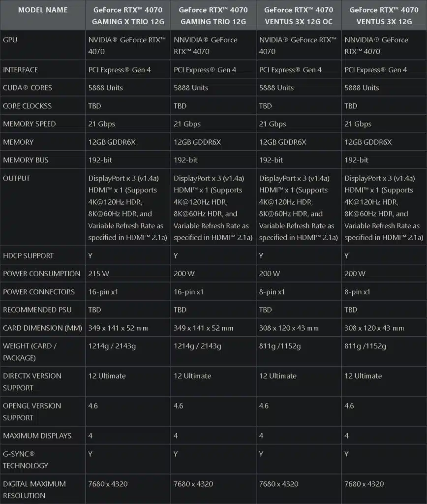The height and width of the screenshot is (504, 427).
Task: Select the GAMING TRIO 12G column header
Action: [x=213, y=15]
